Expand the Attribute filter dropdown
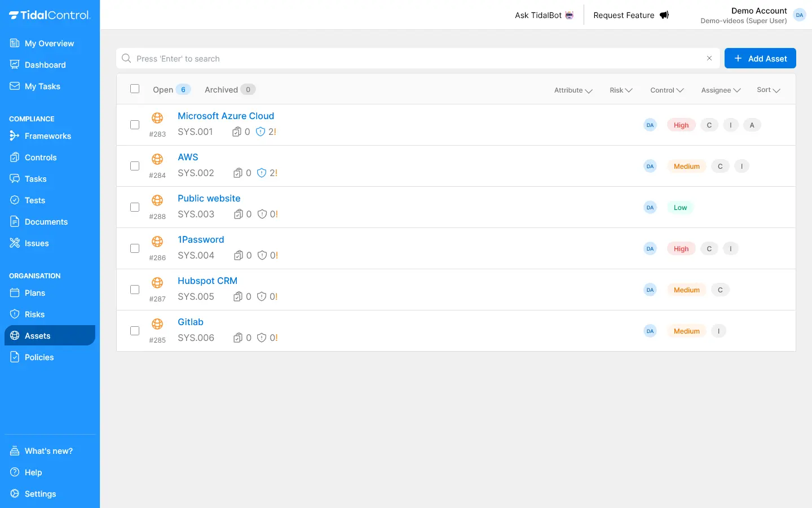 point(573,90)
